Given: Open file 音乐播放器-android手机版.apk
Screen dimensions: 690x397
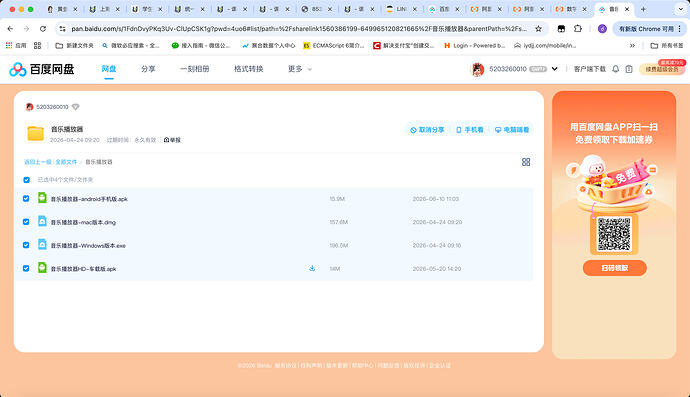Looking at the screenshot, I should click(89, 199).
